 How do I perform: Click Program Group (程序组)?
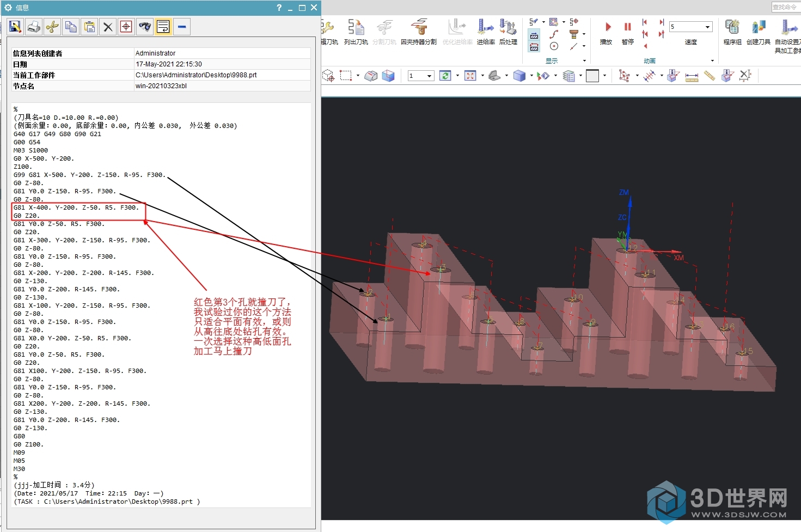coord(732,32)
